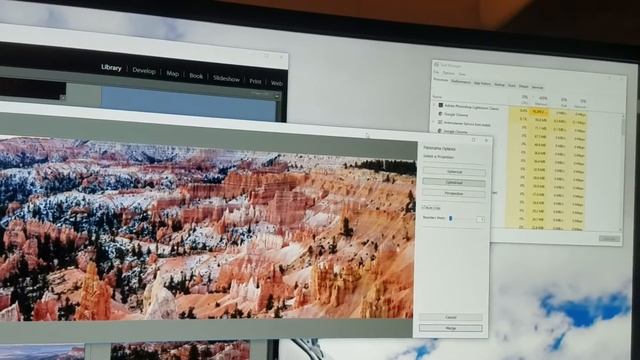The height and width of the screenshot is (360, 640).
Task: Sort processes by the Memory column
Action: (x=542, y=102)
